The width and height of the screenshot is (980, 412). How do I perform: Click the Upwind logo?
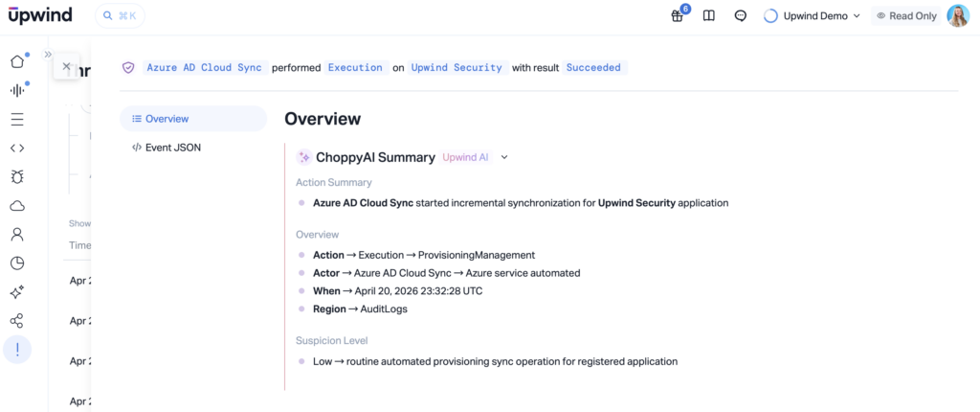[40, 15]
